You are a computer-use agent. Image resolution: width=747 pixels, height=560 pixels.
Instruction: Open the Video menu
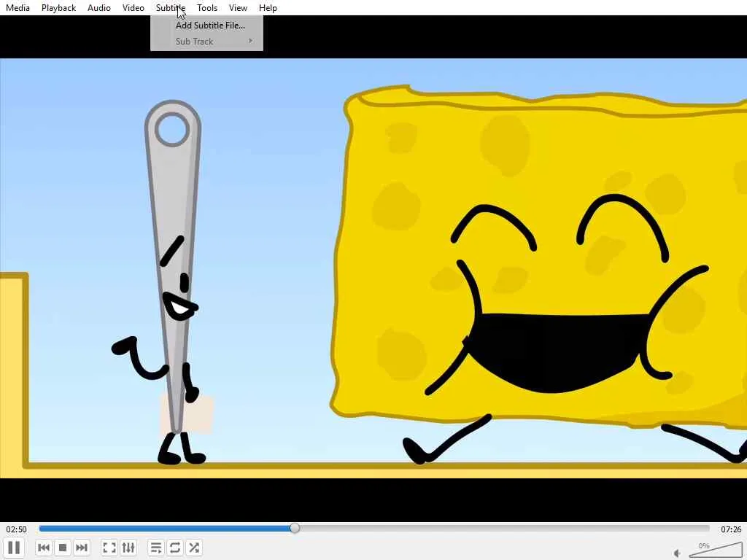click(133, 7)
